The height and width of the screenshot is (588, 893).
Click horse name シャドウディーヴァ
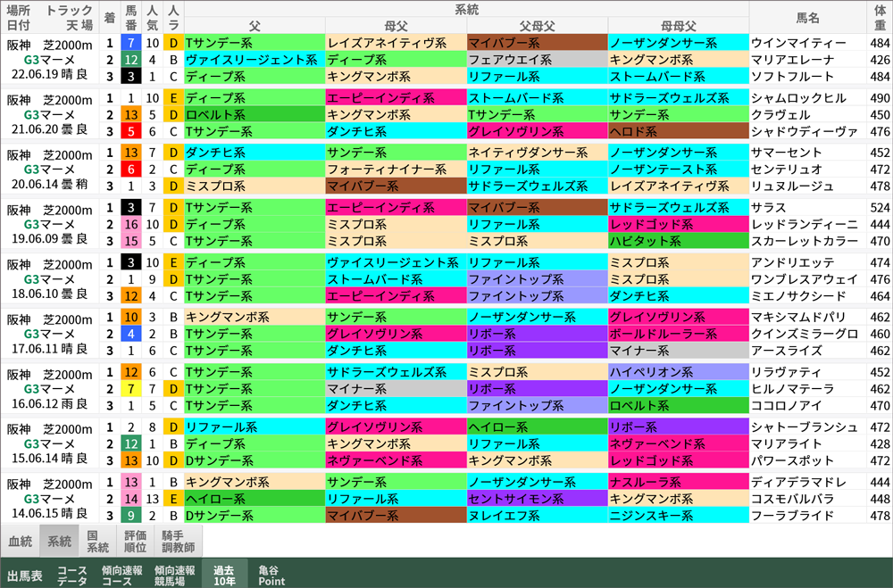tap(805, 131)
